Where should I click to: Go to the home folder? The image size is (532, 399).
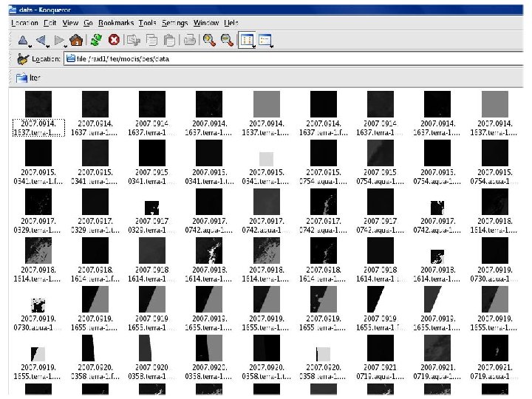click(76, 40)
